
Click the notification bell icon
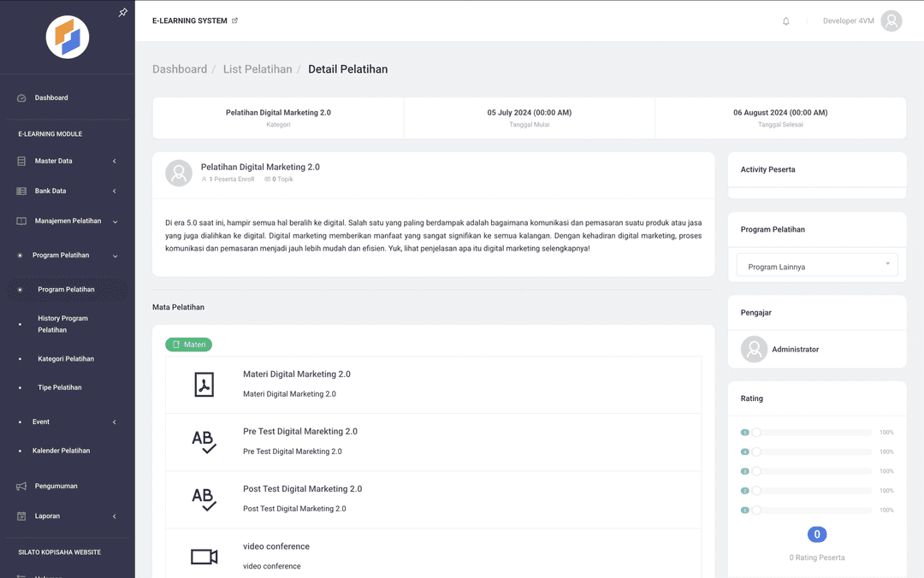click(x=785, y=21)
